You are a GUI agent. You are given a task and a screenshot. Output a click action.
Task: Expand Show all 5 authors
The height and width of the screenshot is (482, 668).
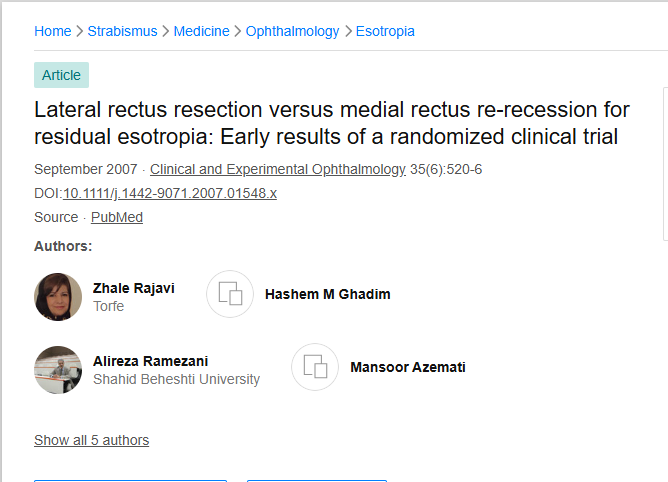click(91, 440)
